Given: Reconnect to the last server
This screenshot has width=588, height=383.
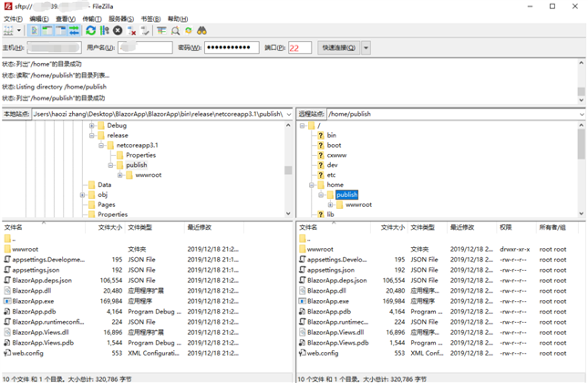Looking at the screenshot, I should click(145, 31).
